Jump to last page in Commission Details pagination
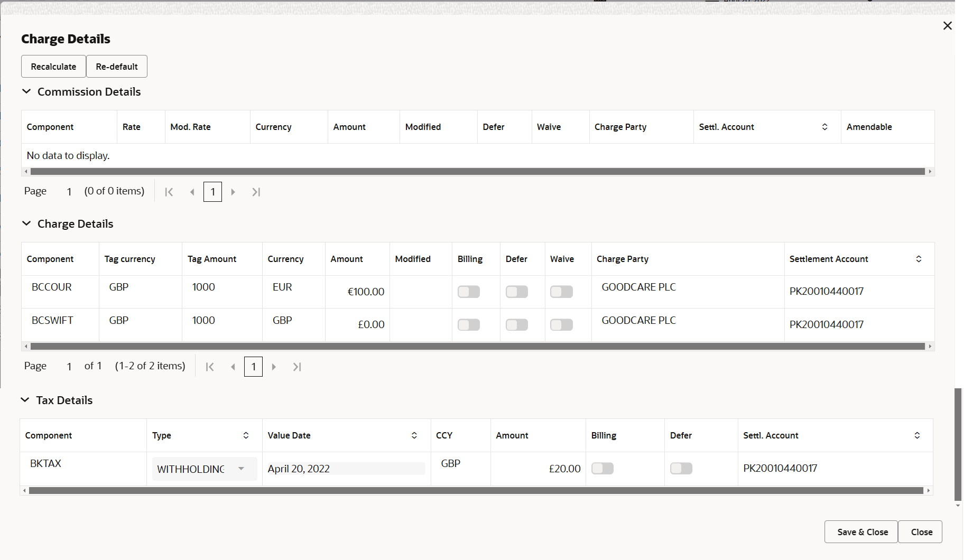Viewport: 964px width, 560px height. coord(256,191)
